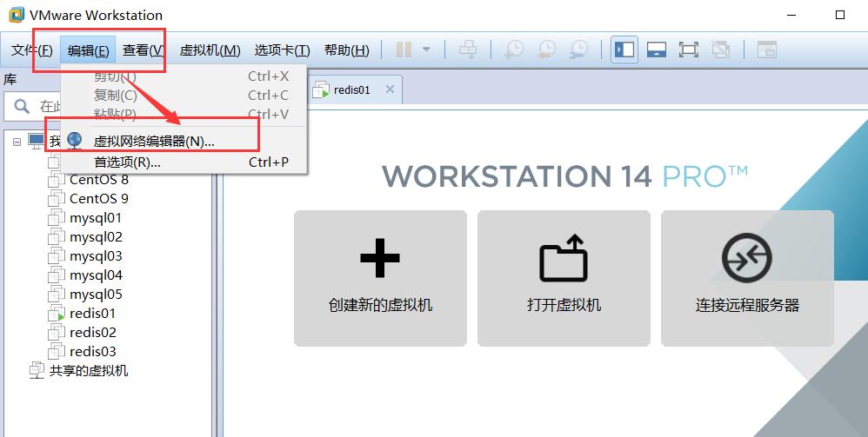Click the Send Ctrl+Alt+Del toolbar icon
The width and height of the screenshot is (868, 437).
[x=468, y=50]
